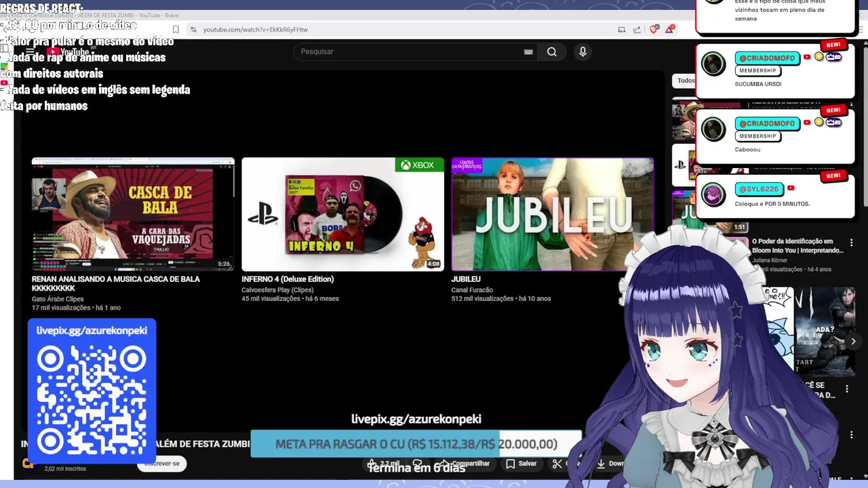868x488 pixels.
Task: Click the INFERNO 4 (Deluxe Edition) title
Action: tap(288, 279)
